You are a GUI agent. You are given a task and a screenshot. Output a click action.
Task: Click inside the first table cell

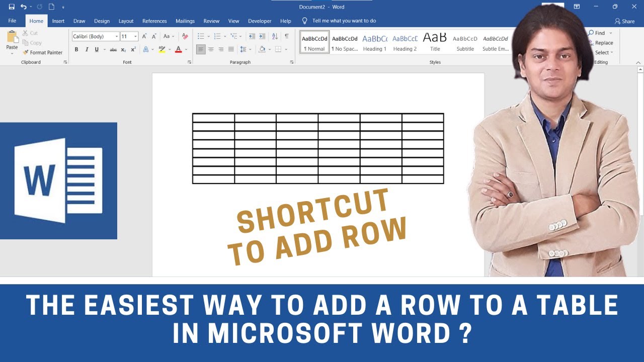click(213, 118)
